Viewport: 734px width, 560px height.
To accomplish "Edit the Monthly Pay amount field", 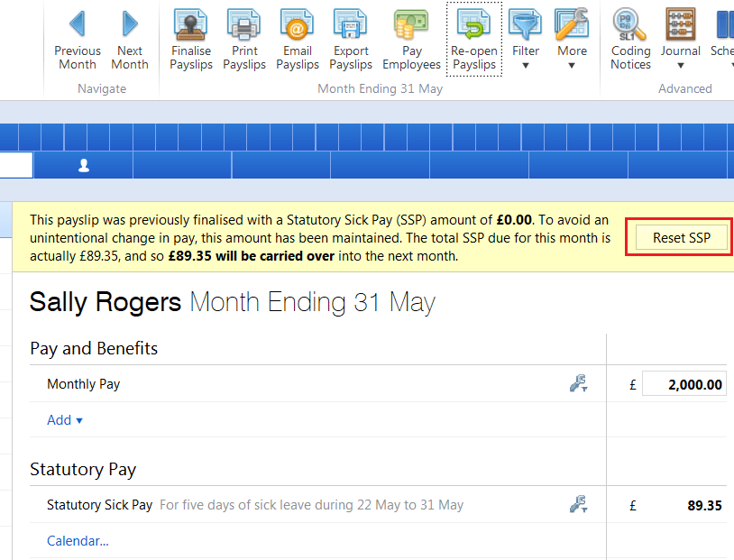I will (684, 383).
